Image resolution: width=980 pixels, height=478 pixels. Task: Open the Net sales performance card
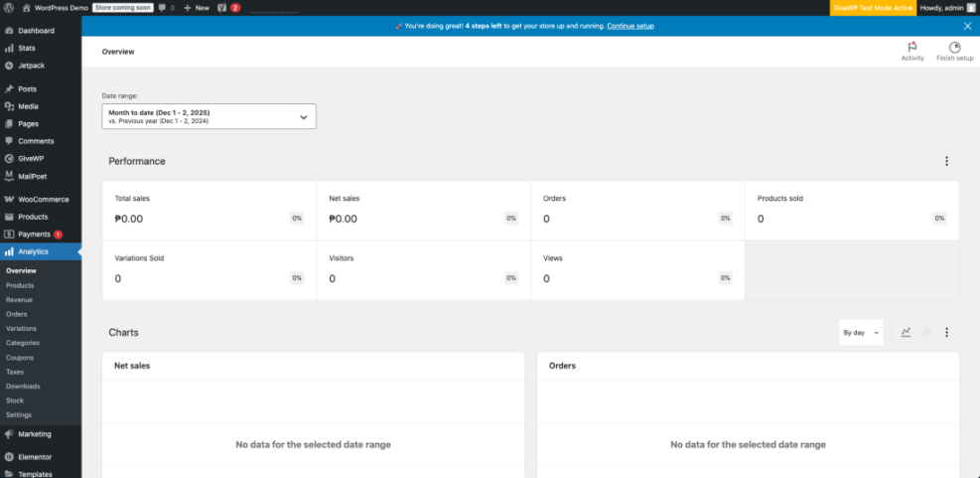click(424, 211)
